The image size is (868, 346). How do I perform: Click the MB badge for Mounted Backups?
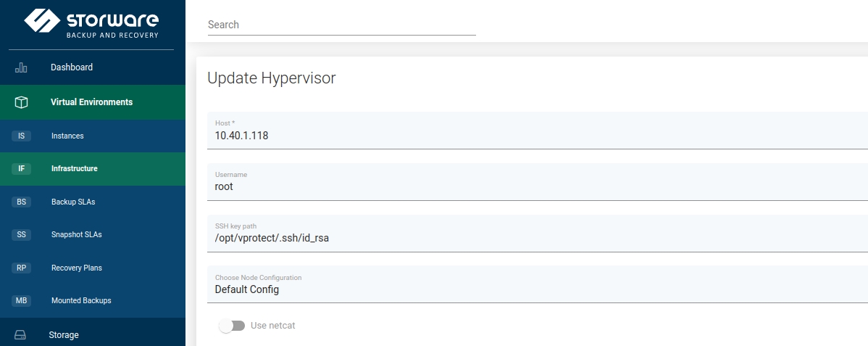21,300
